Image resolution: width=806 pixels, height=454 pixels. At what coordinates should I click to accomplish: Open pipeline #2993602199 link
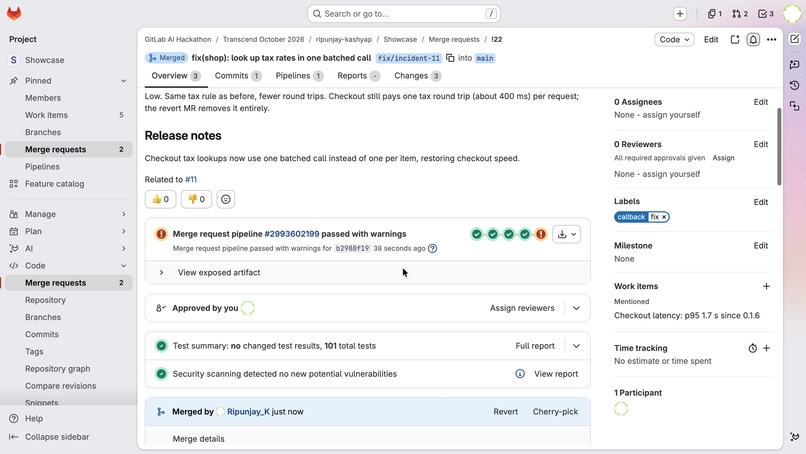coord(291,234)
